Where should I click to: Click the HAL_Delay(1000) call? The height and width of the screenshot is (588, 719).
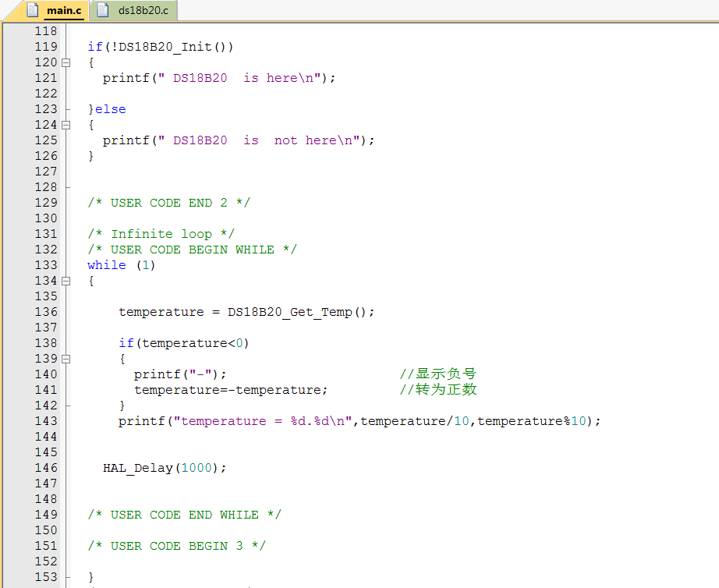165,468
